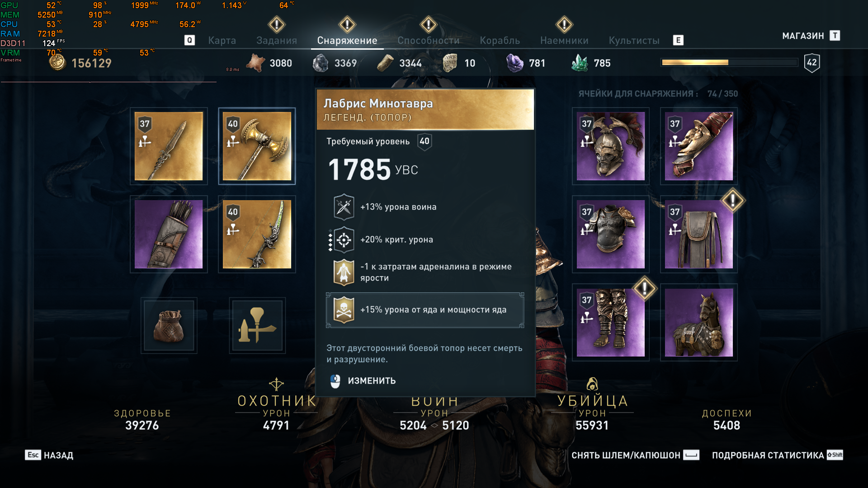The height and width of the screenshot is (488, 868).
Task: Select the level 40 bow slot
Action: tap(257, 234)
